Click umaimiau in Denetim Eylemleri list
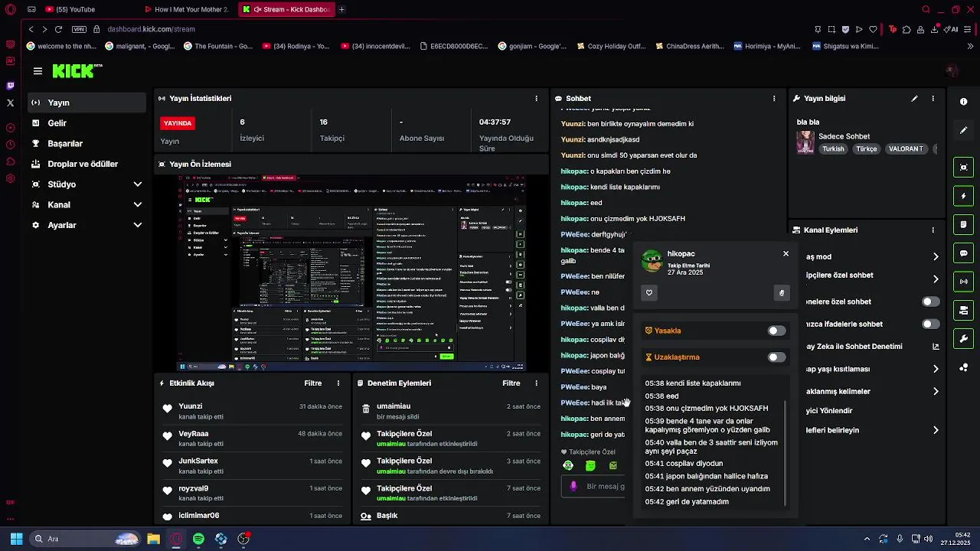980x551 pixels. point(394,406)
